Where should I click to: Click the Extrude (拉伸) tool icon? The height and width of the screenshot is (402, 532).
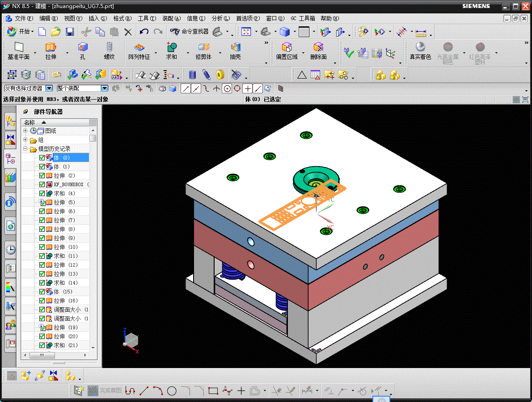tap(51, 47)
